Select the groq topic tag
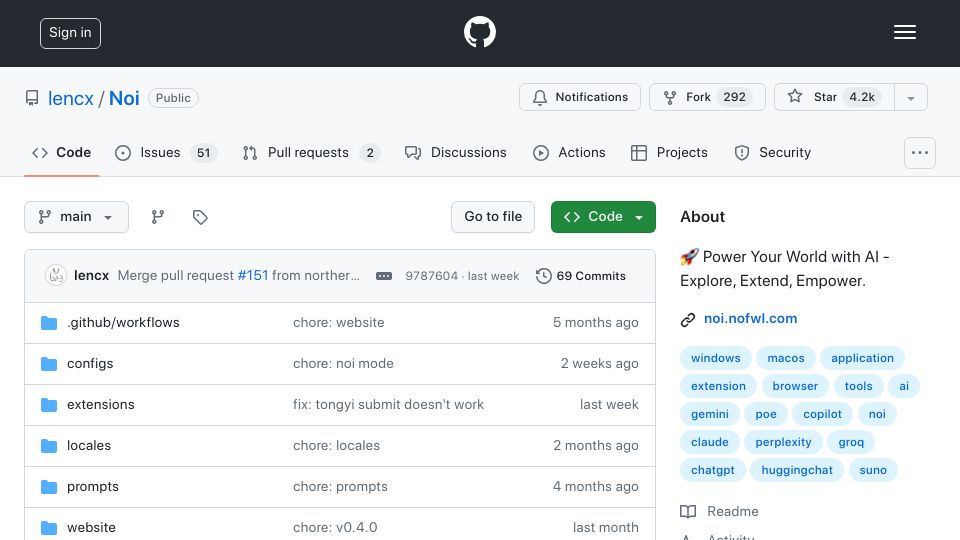This screenshot has width=960, height=540. (x=851, y=442)
